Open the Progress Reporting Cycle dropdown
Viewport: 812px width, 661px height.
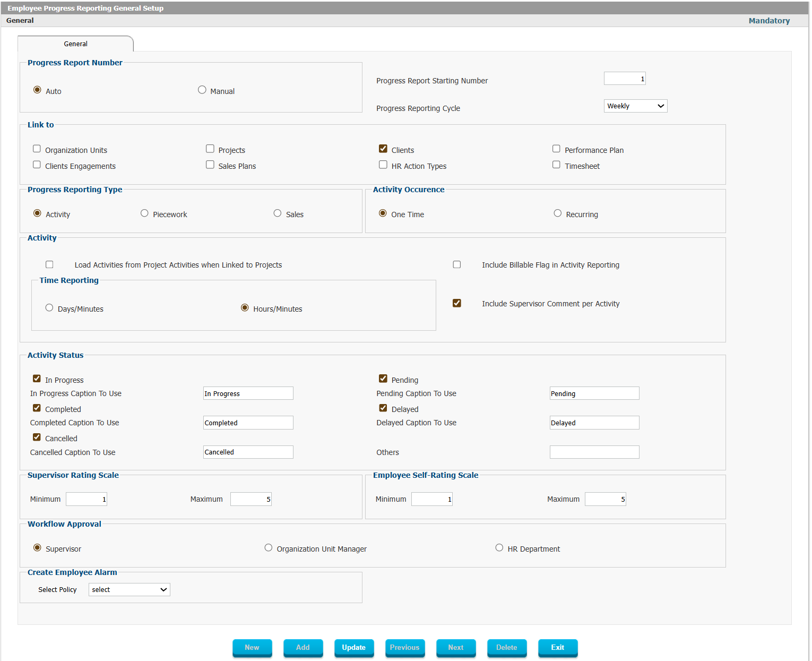635,106
